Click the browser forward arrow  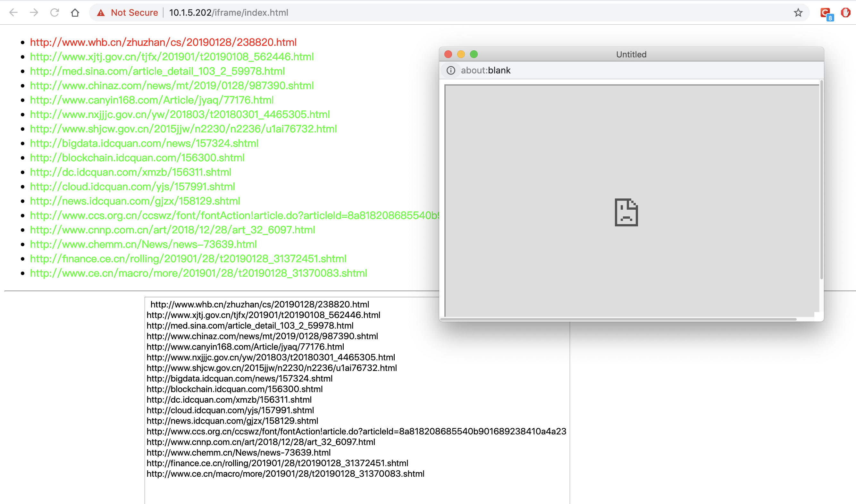coord(34,13)
